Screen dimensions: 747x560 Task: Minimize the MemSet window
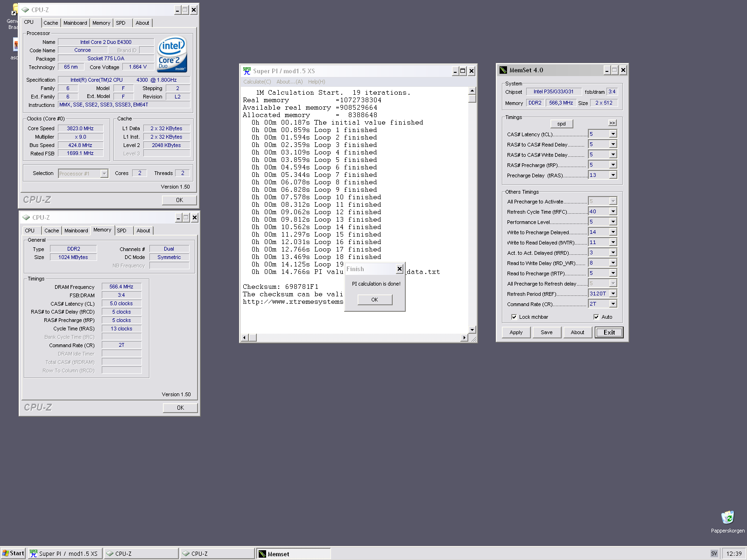[x=607, y=70]
